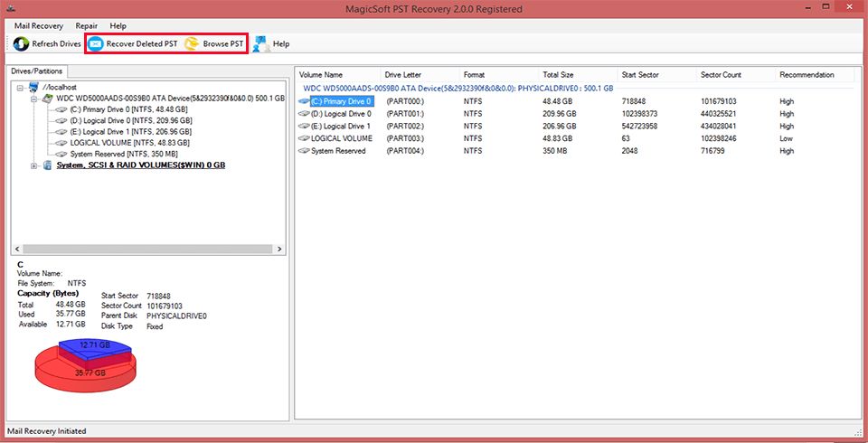Image resolution: width=868 pixels, height=443 pixels.
Task: Select (D:) Logical Drive 0 in the tree
Action: click(x=131, y=121)
